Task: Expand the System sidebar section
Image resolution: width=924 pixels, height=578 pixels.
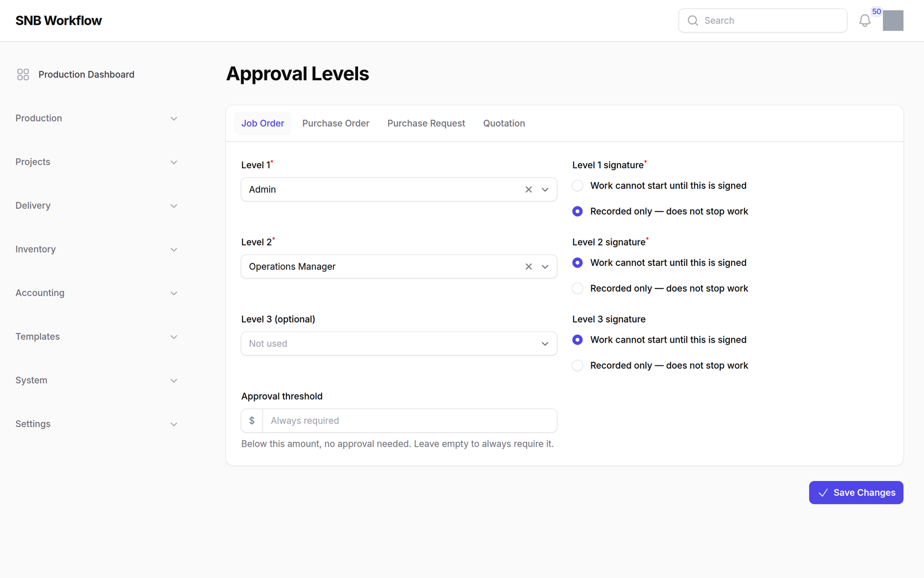Action: tap(97, 380)
